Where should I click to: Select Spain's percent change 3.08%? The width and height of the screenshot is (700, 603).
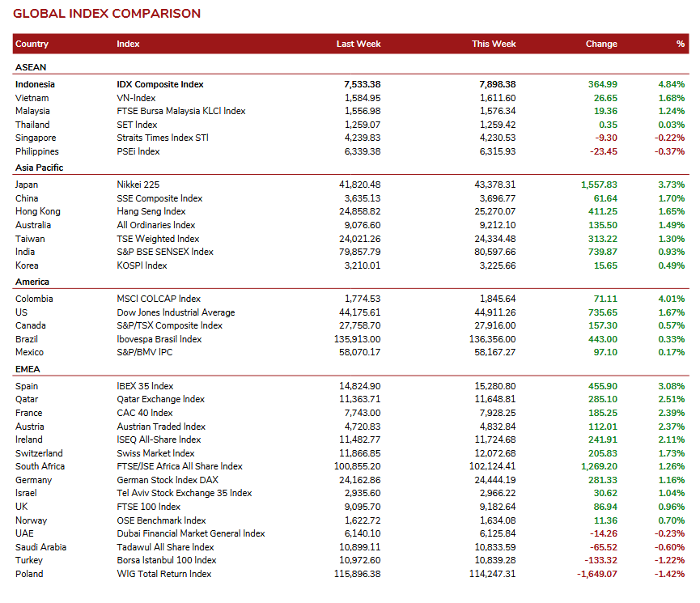(x=672, y=386)
